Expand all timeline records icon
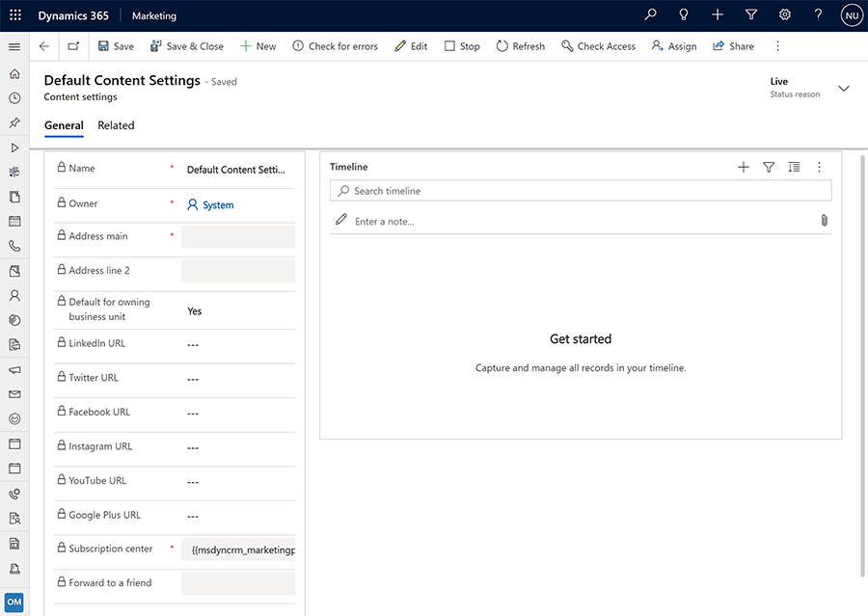The height and width of the screenshot is (616, 868). click(794, 167)
